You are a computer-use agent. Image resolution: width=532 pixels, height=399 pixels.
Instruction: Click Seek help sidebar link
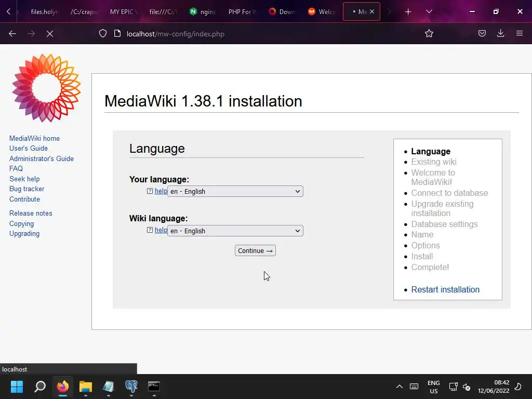pos(24,179)
